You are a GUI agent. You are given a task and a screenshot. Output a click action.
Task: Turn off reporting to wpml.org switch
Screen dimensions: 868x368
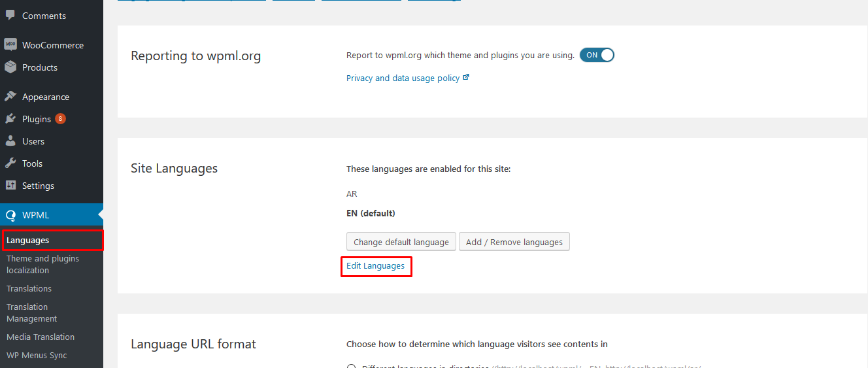pyautogui.click(x=597, y=55)
